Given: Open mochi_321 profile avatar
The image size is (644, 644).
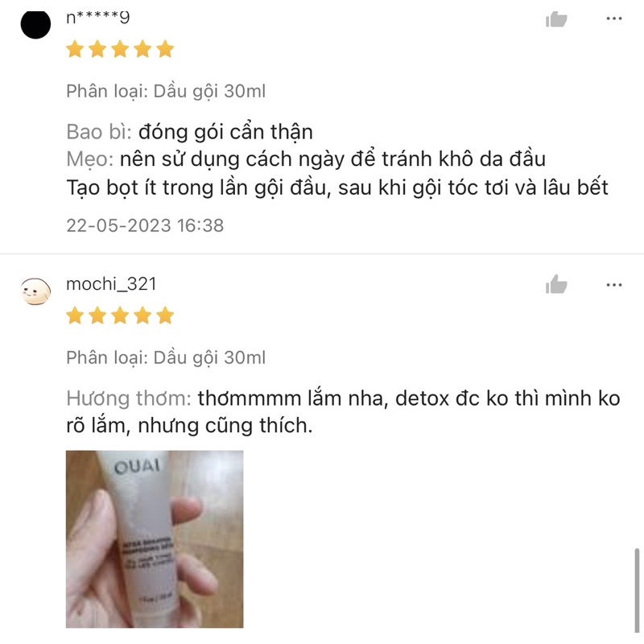Looking at the screenshot, I should pyautogui.click(x=35, y=291).
